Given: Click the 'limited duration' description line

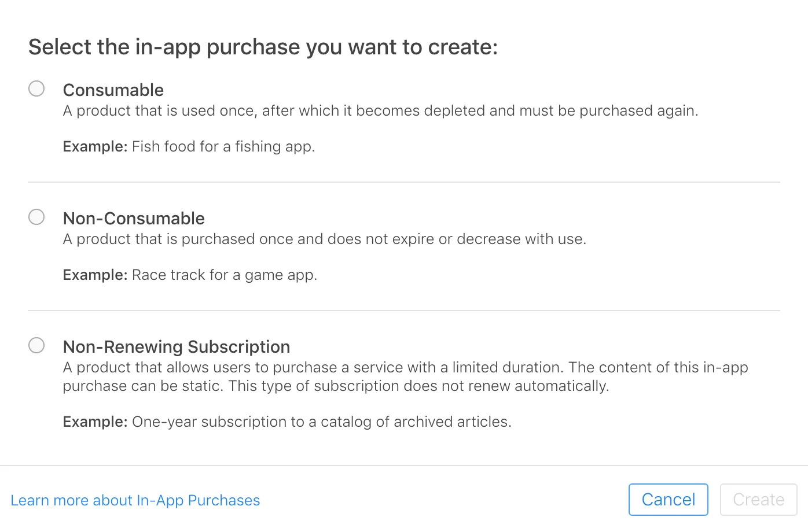Looking at the screenshot, I should point(405,368).
